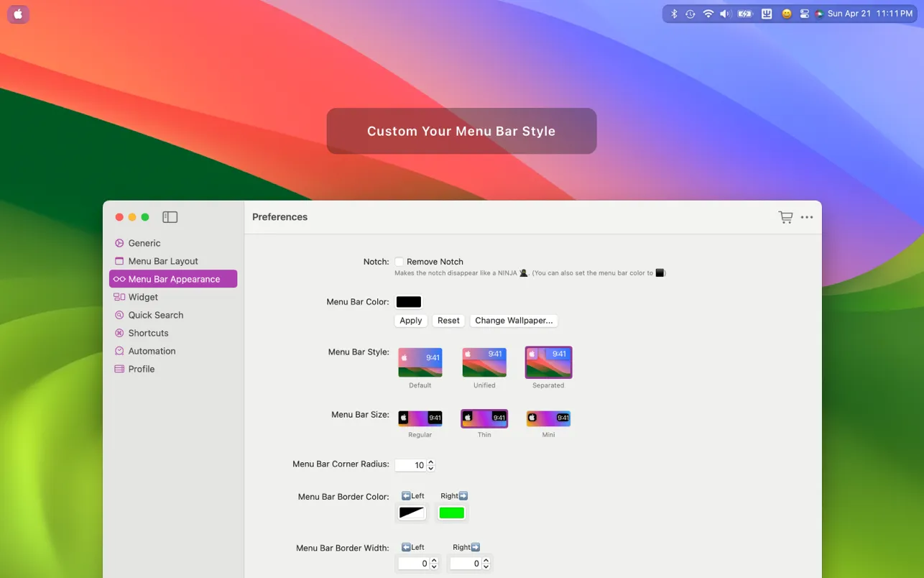
Task: Toggle the sidebar panel icon
Action: [x=170, y=217]
